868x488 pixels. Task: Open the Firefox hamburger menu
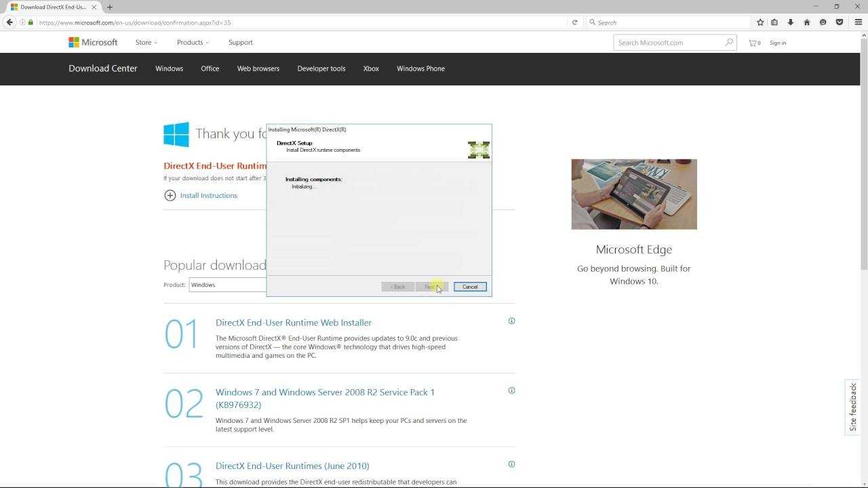pyautogui.click(x=858, y=22)
